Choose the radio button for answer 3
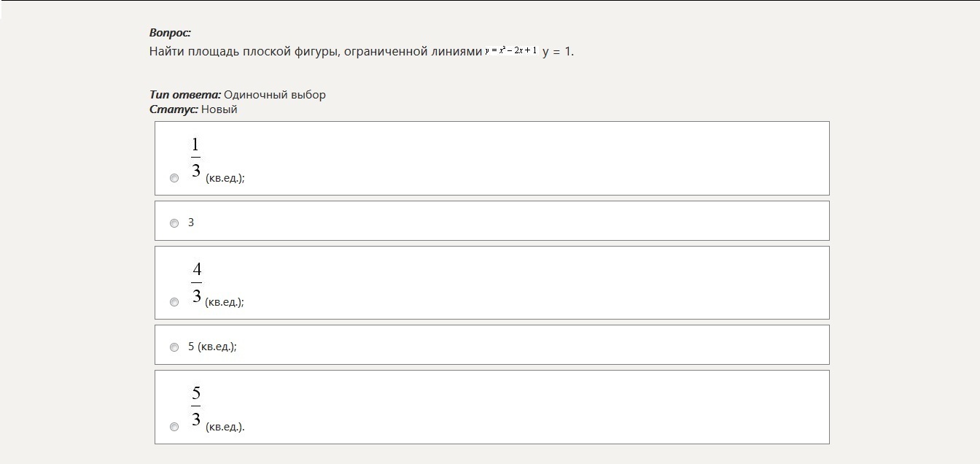 [x=174, y=223]
